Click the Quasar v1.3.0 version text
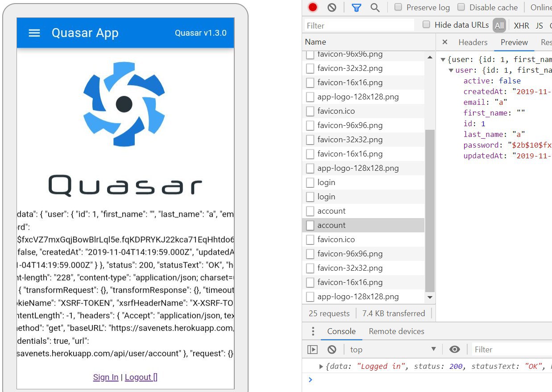Screen dimensions: 552x392 click(201, 33)
